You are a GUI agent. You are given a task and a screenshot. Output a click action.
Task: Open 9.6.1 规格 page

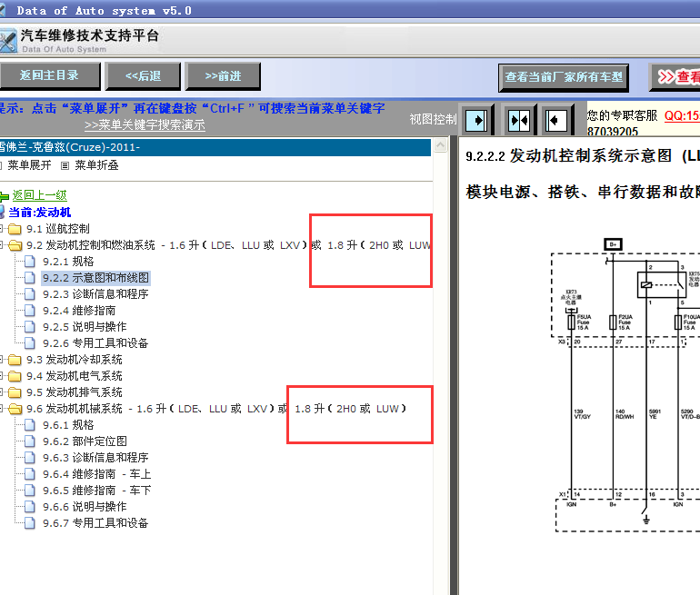tap(68, 425)
